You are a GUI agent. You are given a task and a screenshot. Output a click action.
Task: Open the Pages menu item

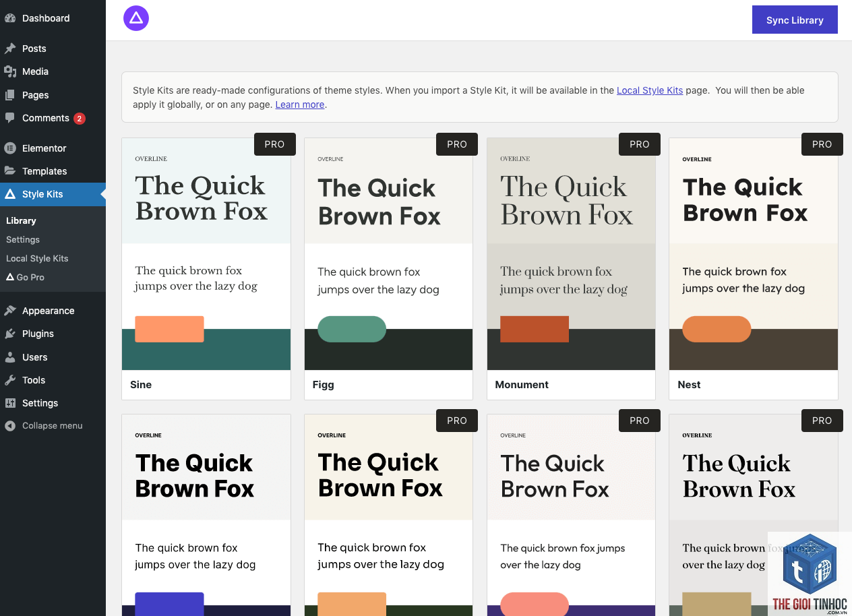point(53,95)
